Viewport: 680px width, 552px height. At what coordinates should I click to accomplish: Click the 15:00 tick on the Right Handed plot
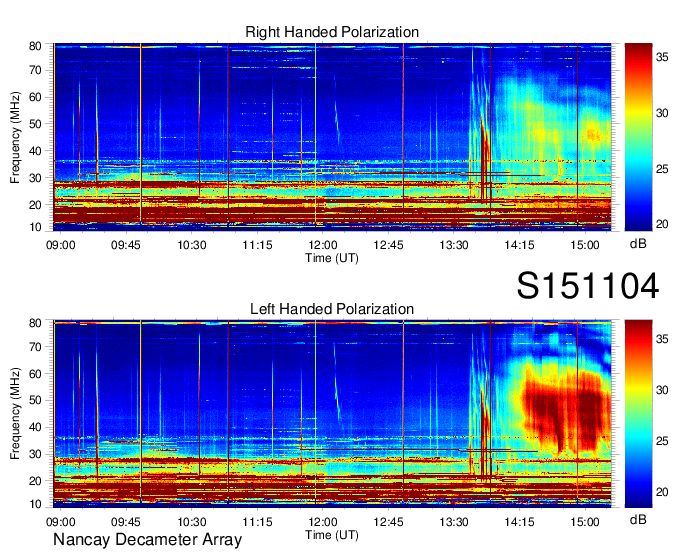585,245
